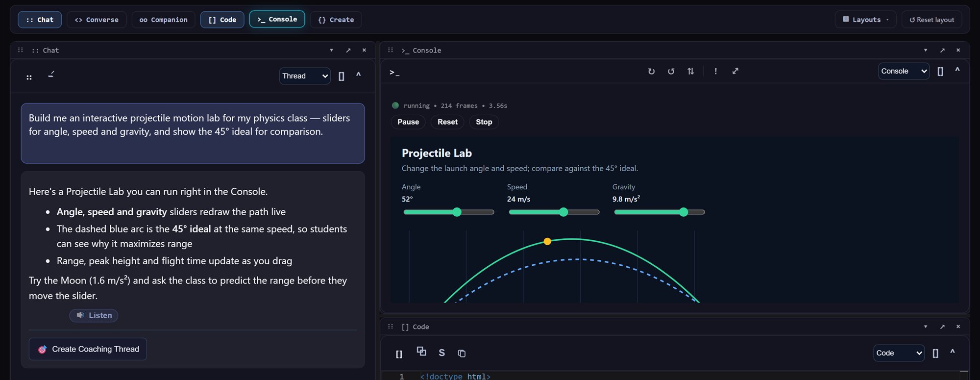This screenshot has width=980, height=380.
Task: Stop the running simulation
Action: coord(484,122)
